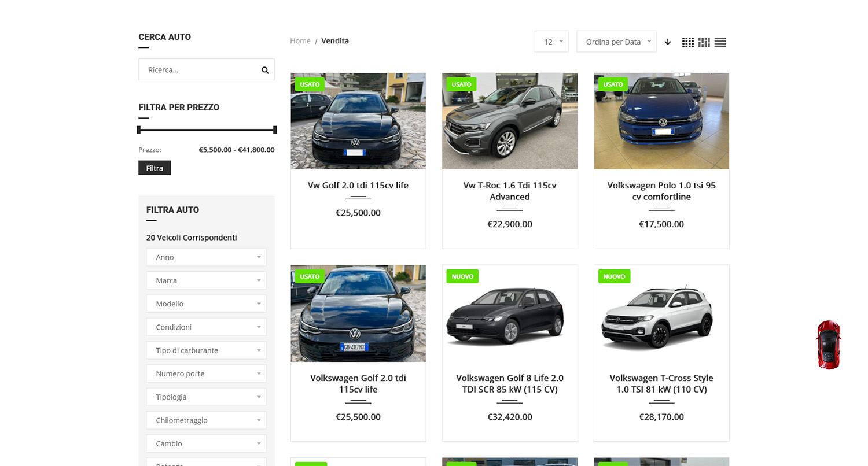Open the items-per-page dropdown showing 12
The image size is (868, 466).
click(551, 42)
